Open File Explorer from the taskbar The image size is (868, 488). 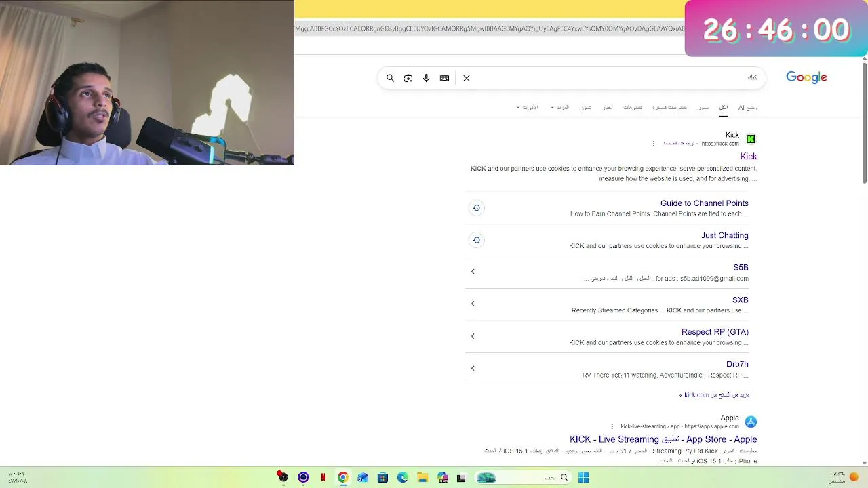click(422, 478)
